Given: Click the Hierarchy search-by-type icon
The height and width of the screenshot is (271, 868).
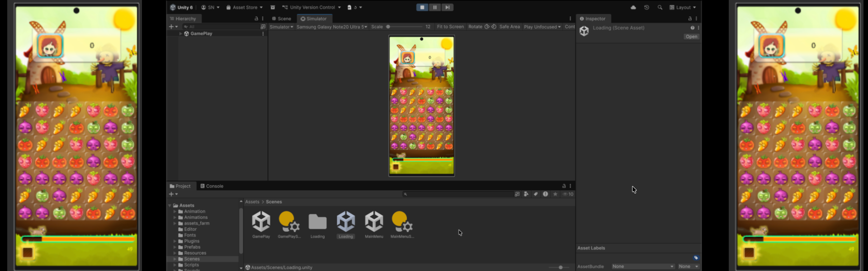Looking at the screenshot, I should pos(263,27).
